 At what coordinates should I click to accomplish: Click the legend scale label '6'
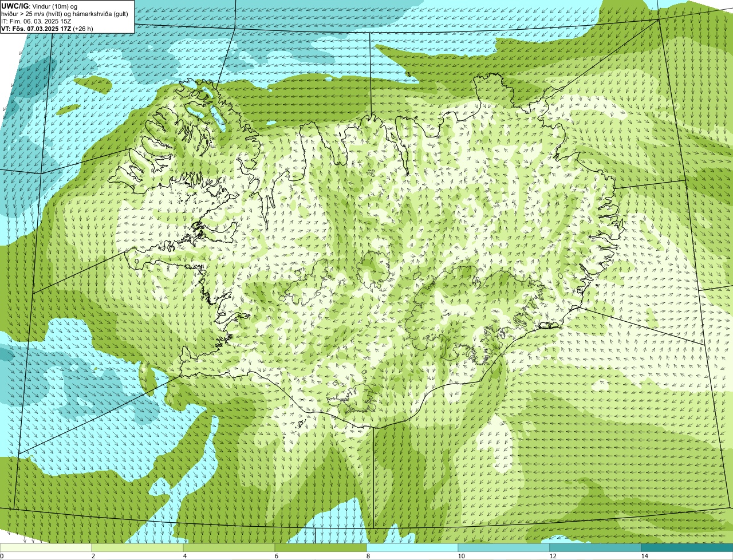[x=276, y=556]
